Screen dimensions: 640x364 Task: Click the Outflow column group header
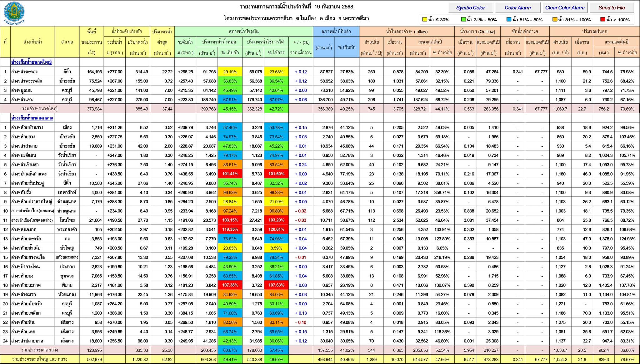click(x=477, y=32)
